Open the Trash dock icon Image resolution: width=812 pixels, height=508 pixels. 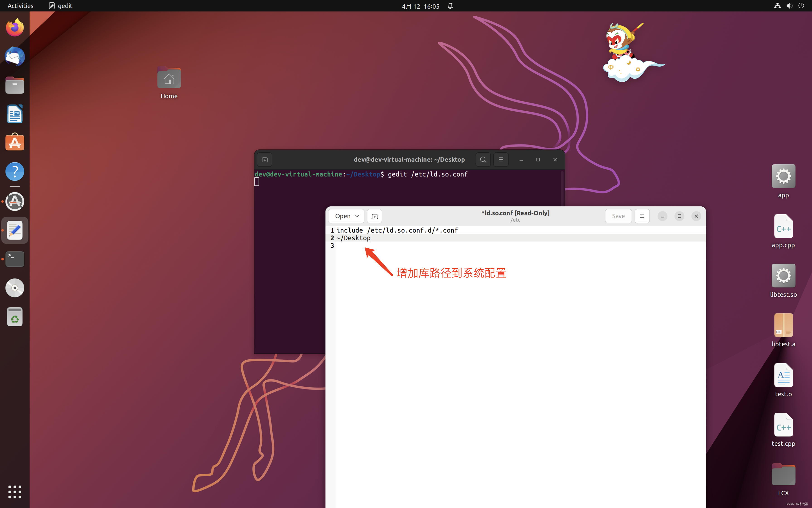pyautogui.click(x=15, y=317)
